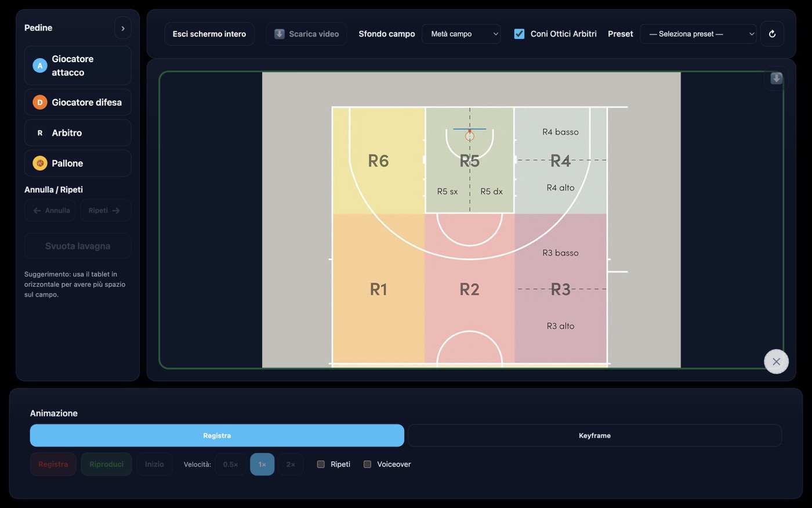
Task: Uncheck Coni Ottici Arbitri
Action: 519,34
